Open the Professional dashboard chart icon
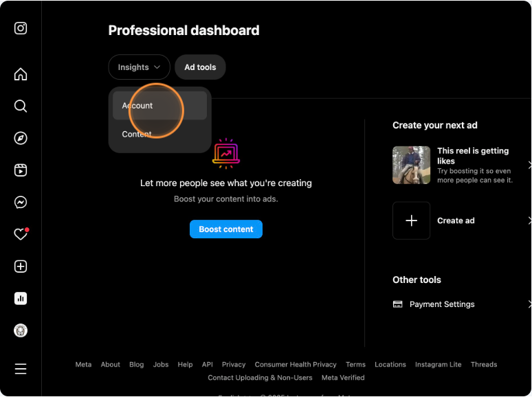This screenshot has height=397, width=532. [x=21, y=299]
